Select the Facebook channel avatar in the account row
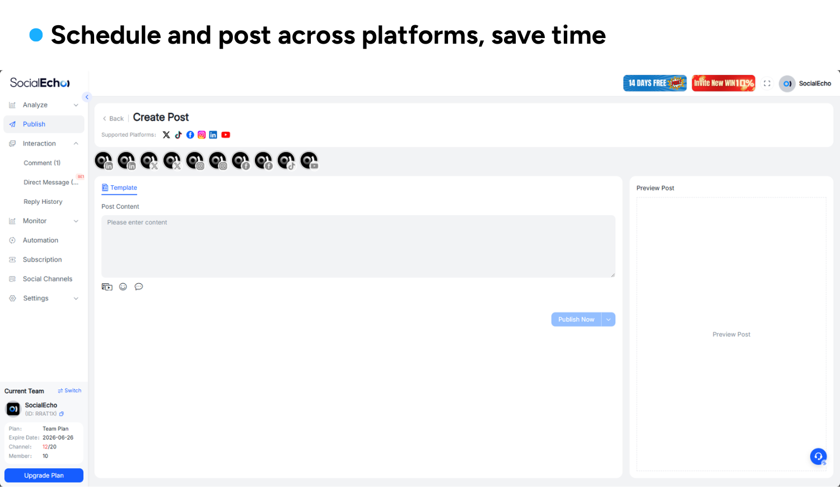This screenshot has height=504, width=840. (241, 160)
